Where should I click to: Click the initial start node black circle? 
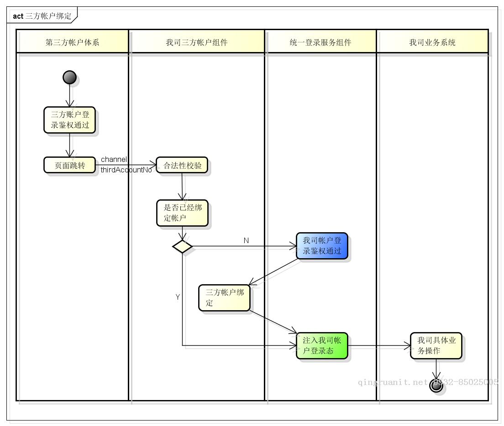[69, 77]
